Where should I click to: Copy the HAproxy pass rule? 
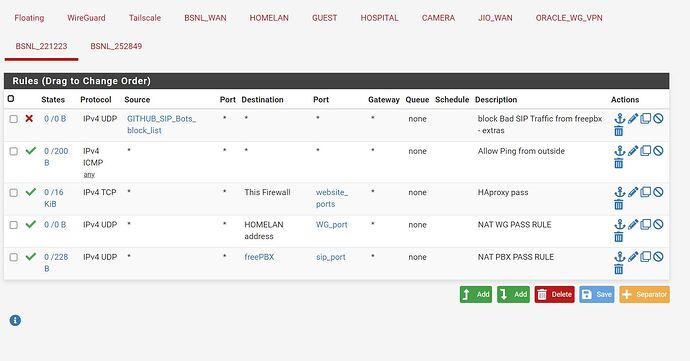tap(646, 192)
